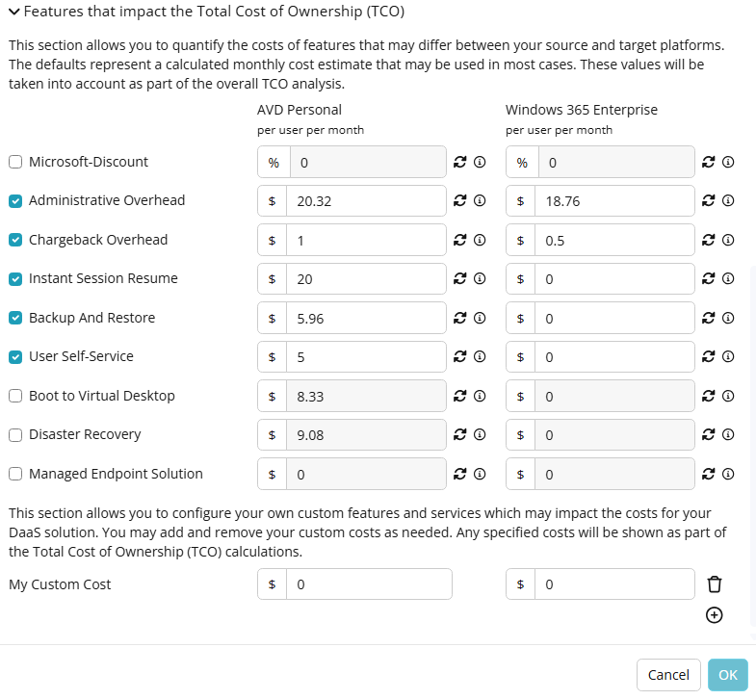
Task: Show info for AVD Backup And Restore
Action: (x=480, y=318)
